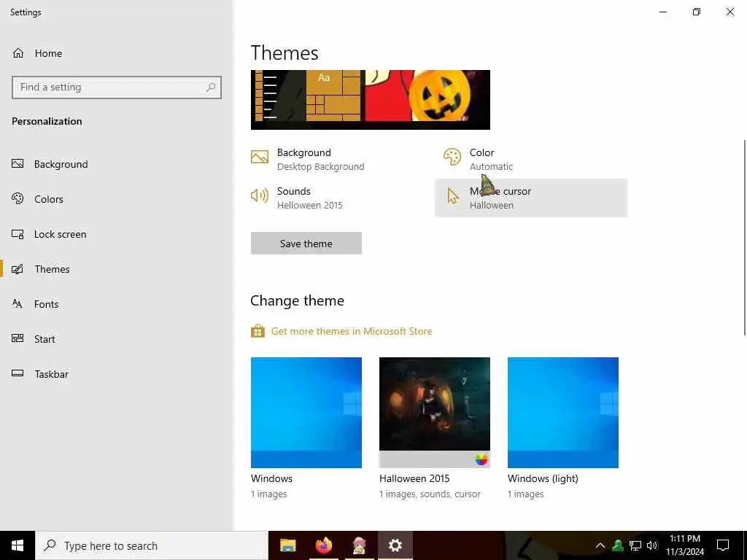
Task: Click the Microsoft Store bag icon
Action: pyautogui.click(x=258, y=331)
